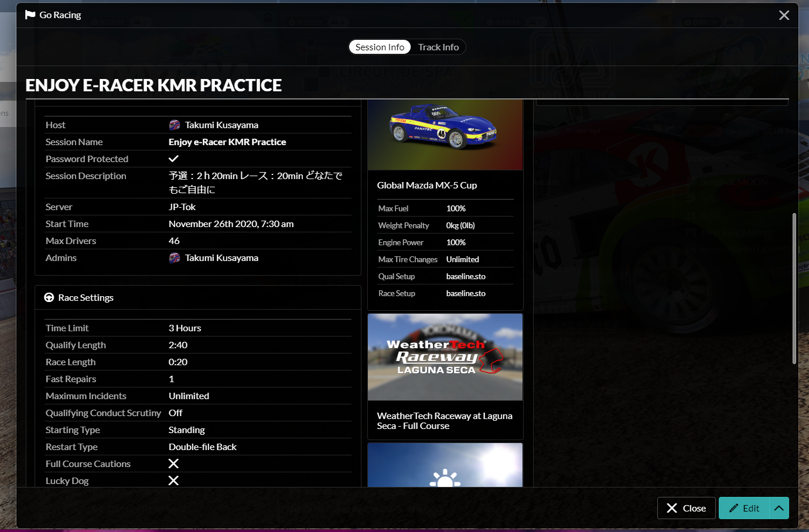Open the WeatherTech Raceway Laguna Seca thumbnail
809x532 pixels.
coord(445,357)
